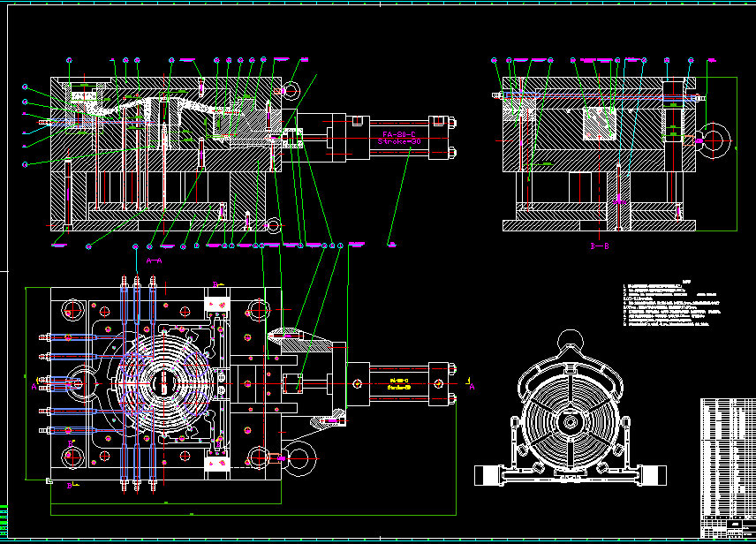Image resolution: width=756 pixels, height=544 pixels.
Task: Select the A—A section view label
Action: [x=155, y=261]
